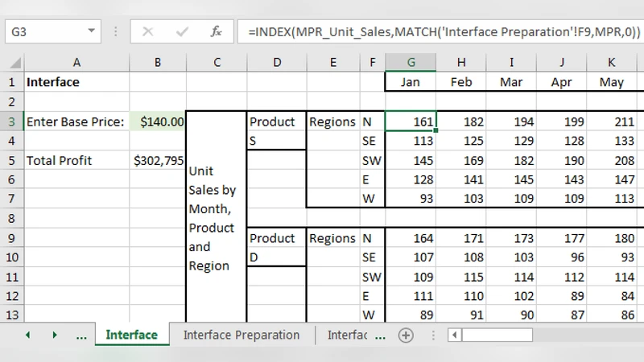644x362 pixels.
Task: Select the Interface sheet tab
Action: coord(131,335)
